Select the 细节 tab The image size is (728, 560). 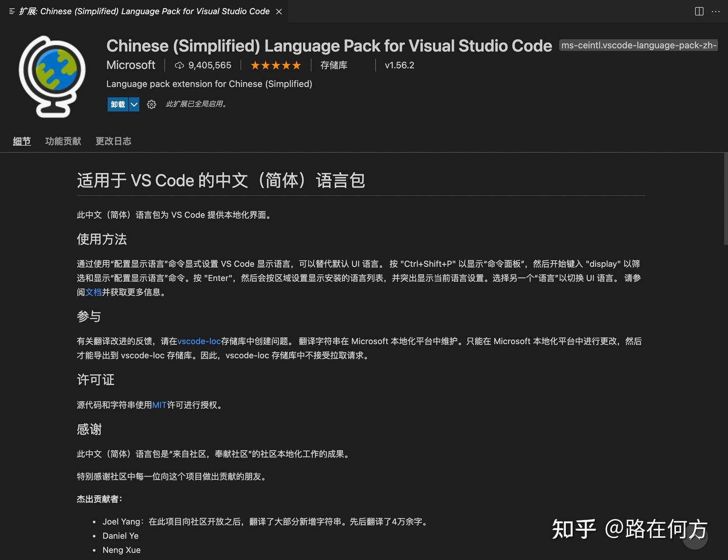pyautogui.click(x=21, y=141)
